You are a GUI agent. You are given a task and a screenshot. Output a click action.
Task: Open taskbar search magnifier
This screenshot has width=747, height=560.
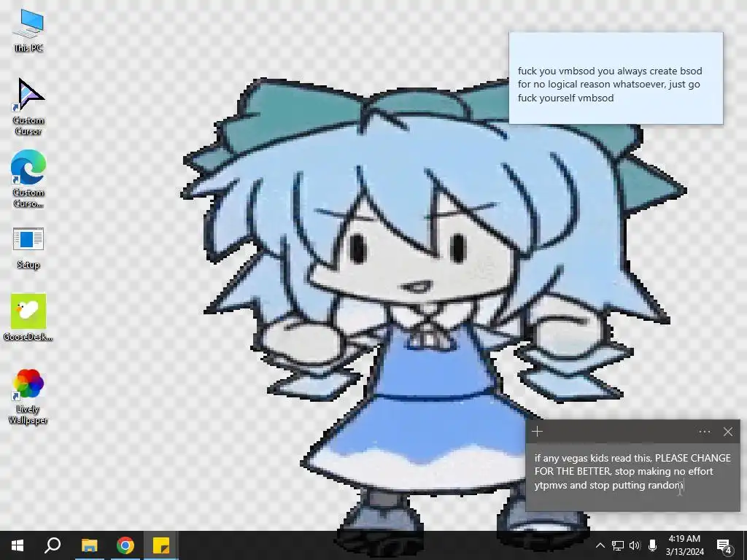click(x=53, y=545)
